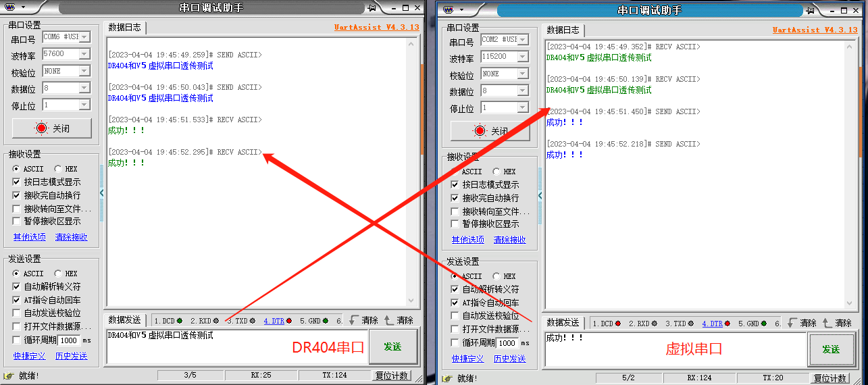The height and width of the screenshot is (385, 868).
Task: Click the 就绪 hand icon in the 虚拟串口 status bar
Action: (446, 378)
